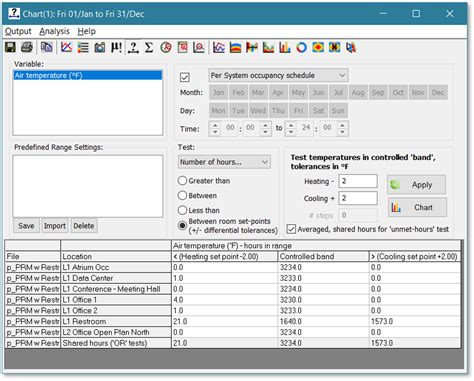Click the Save range settings button
Image resolution: width=474 pixels, height=381 pixels.
click(x=26, y=226)
